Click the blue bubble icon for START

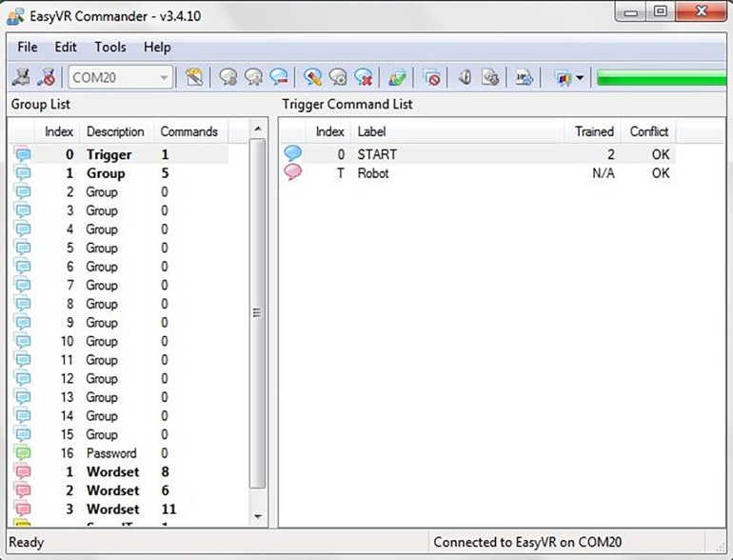(293, 153)
